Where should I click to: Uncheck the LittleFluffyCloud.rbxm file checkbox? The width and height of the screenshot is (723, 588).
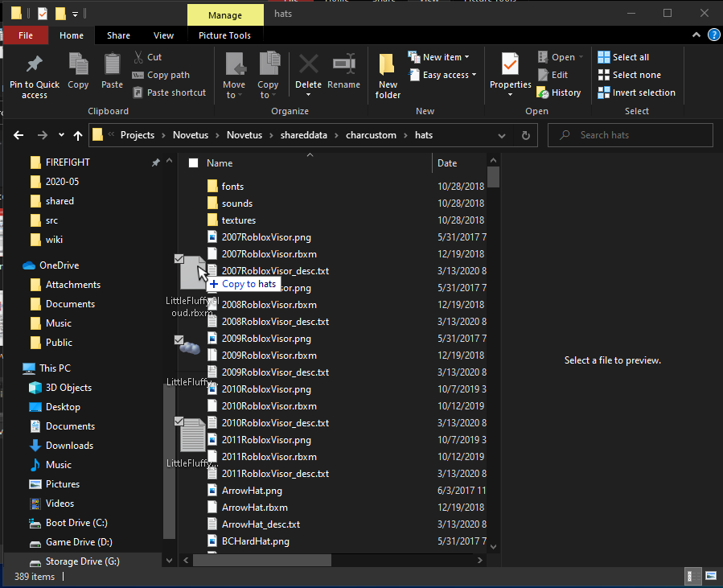[x=179, y=259]
